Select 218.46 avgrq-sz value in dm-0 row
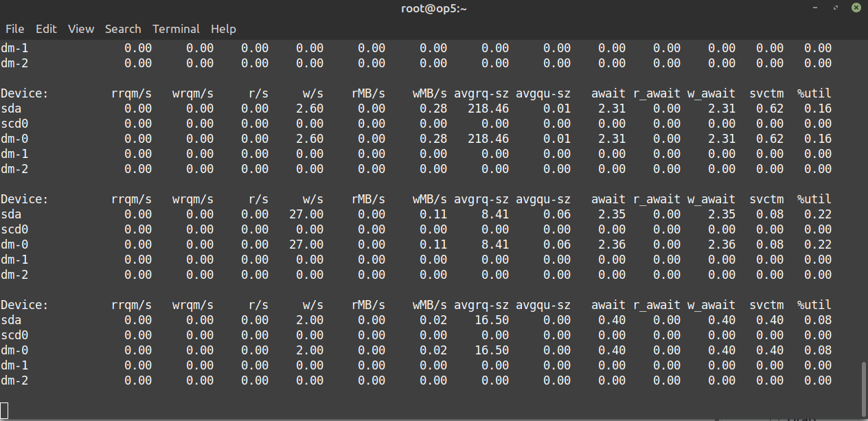Image resolution: width=868 pixels, height=421 pixels. 488,139
